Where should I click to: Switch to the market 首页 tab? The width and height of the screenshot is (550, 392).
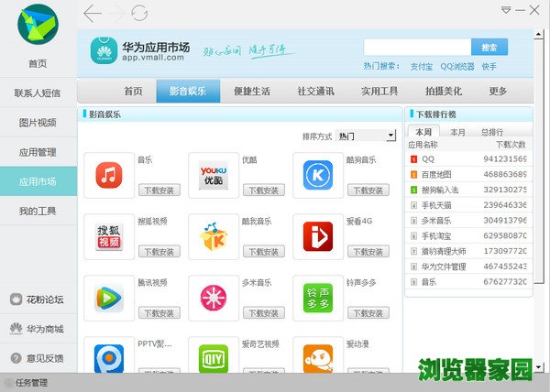(x=133, y=92)
